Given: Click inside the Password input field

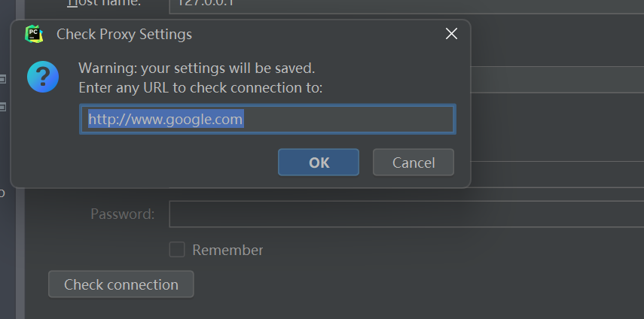Looking at the screenshot, I should coord(407,214).
